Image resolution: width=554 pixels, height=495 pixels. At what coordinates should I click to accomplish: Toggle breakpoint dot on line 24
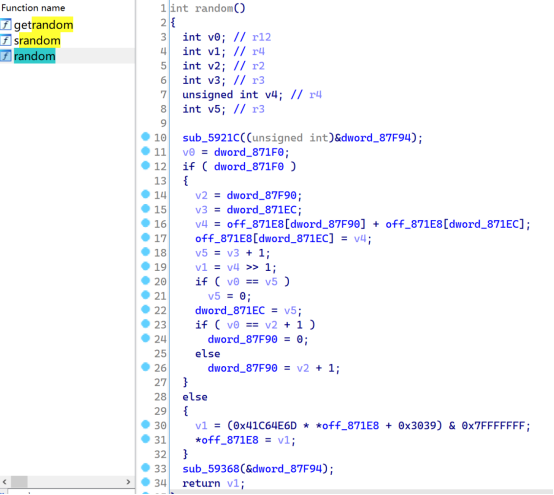coord(146,338)
